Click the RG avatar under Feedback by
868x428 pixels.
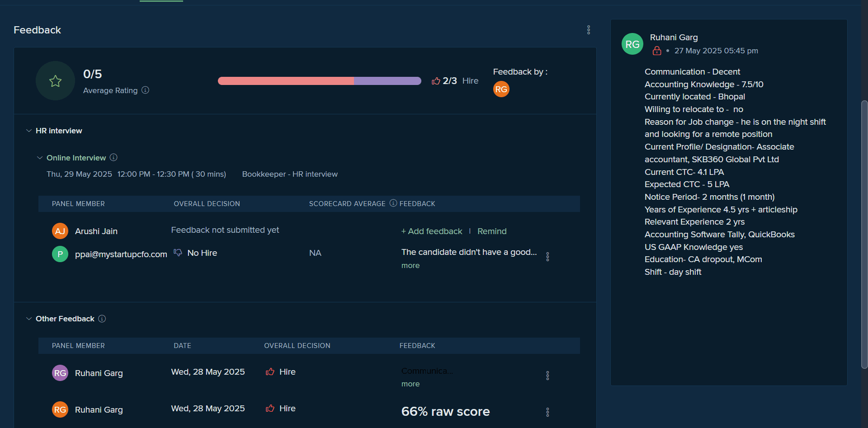[501, 89]
